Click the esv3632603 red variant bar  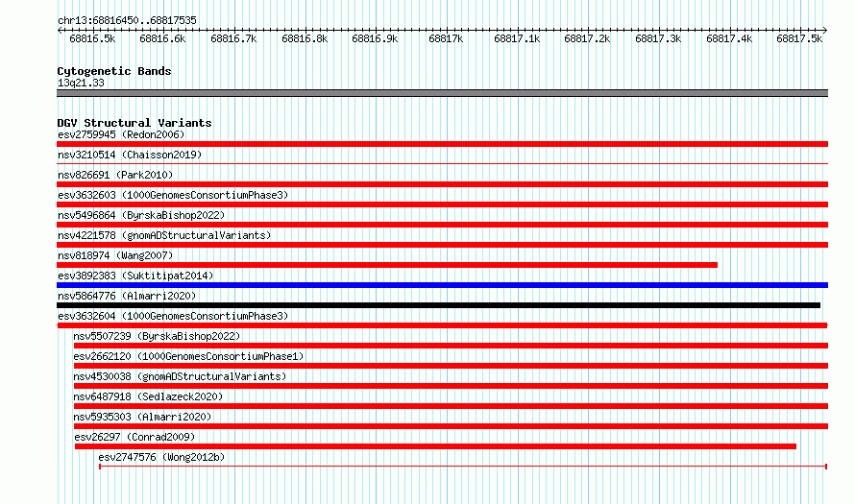point(442,204)
